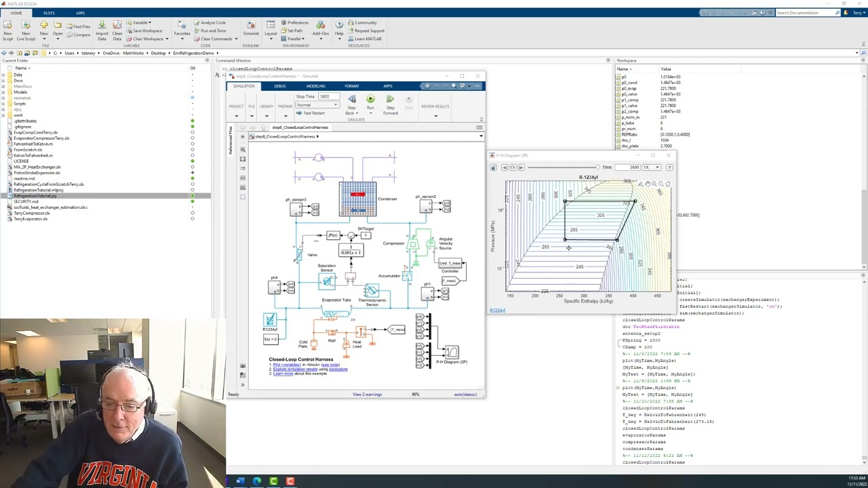Select EvapCompCondTerry.slx file in Current Folder
The image size is (868, 488).
pos(36,132)
